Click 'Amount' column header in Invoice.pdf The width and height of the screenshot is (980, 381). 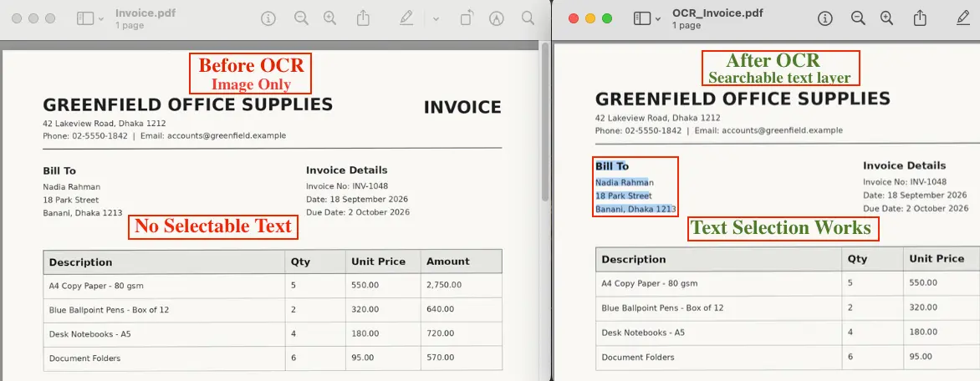[x=448, y=262]
